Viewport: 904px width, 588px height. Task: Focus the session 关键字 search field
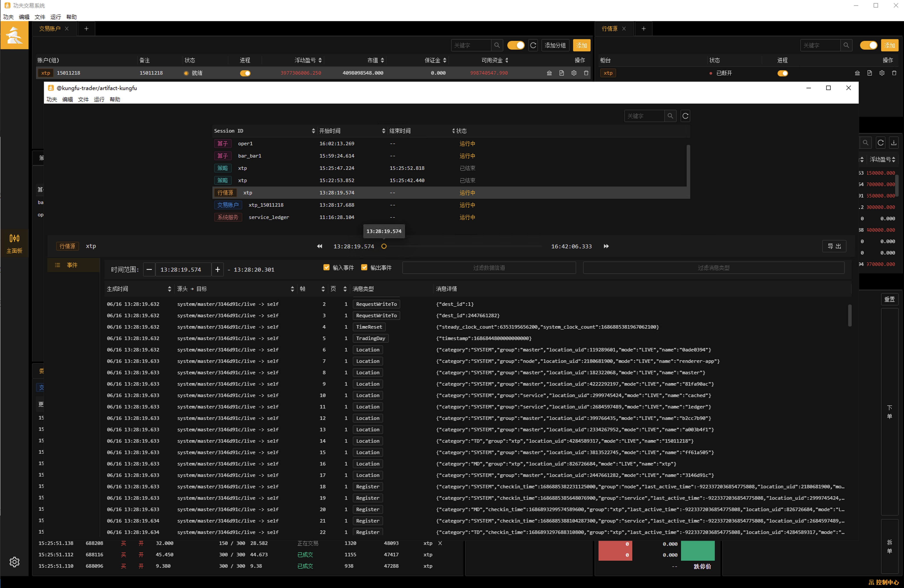click(645, 116)
